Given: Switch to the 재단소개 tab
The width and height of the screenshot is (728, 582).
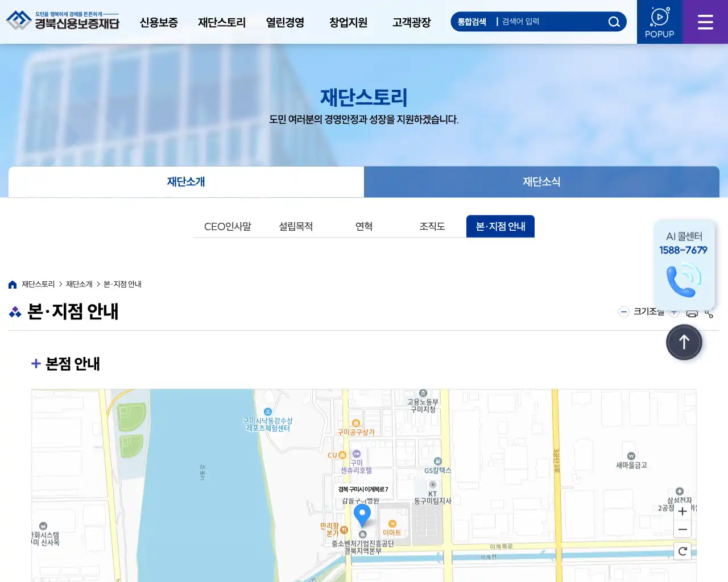Looking at the screenshot, I should pos(186,182).
